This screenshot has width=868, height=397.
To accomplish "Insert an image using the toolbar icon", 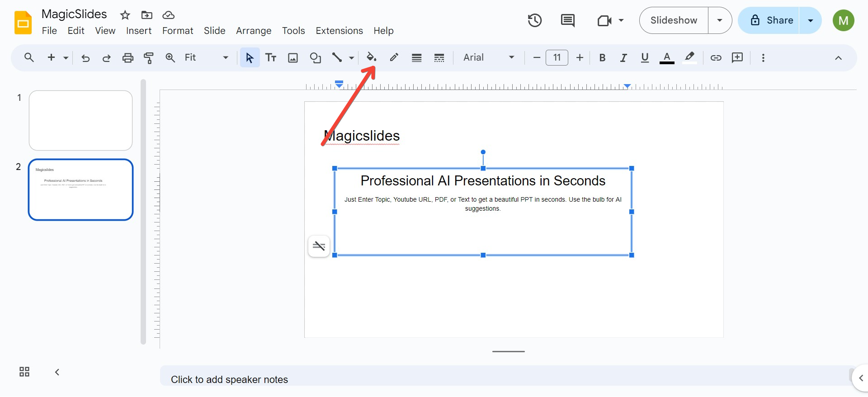I will 293,57.
